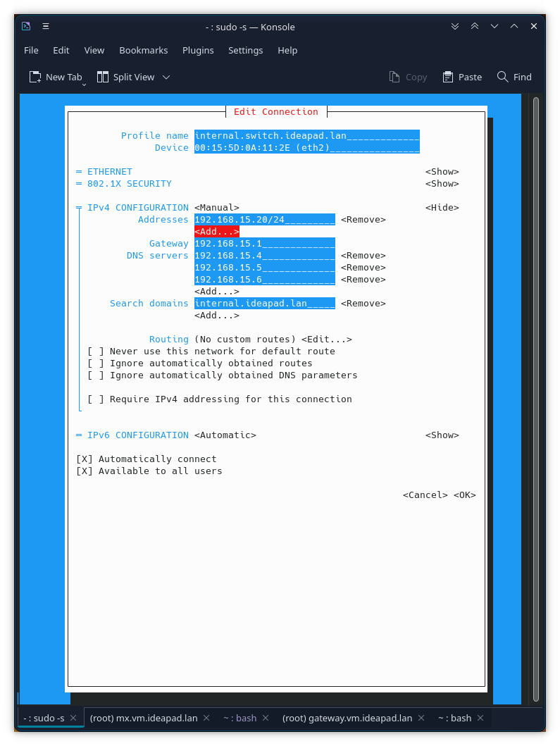This screenshot has height=746, width=560.
Task: Show the IPv6 CONFIGURATION section
Action: pos(442,435)
